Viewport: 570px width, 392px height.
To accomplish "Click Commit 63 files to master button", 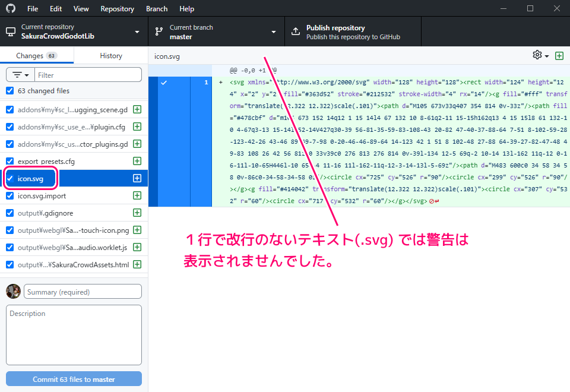I will [74, 379].
